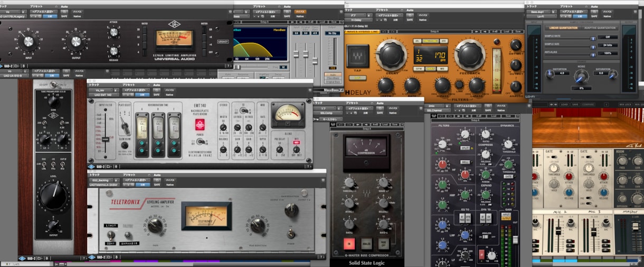The height and width of the screenshot is (267, 644).
Task: Open the Setup A menu in SSLComp
Action: [367, 128]
